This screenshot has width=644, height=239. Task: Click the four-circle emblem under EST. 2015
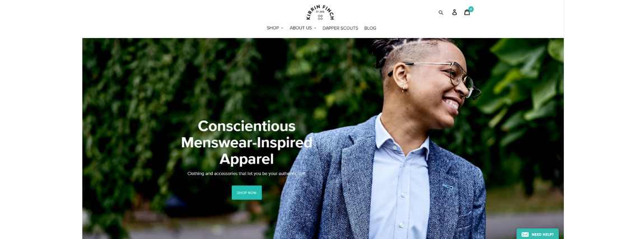[x=320, y=17]
